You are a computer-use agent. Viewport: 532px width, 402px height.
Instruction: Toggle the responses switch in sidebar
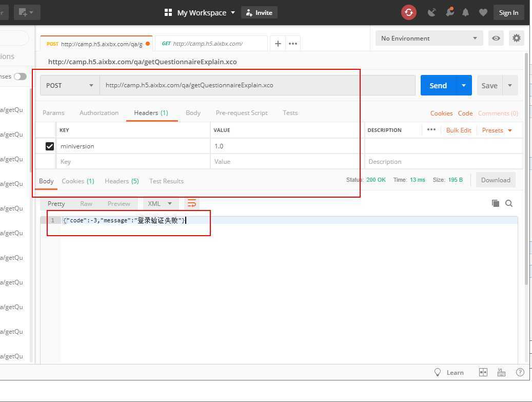tap(20, 76)
